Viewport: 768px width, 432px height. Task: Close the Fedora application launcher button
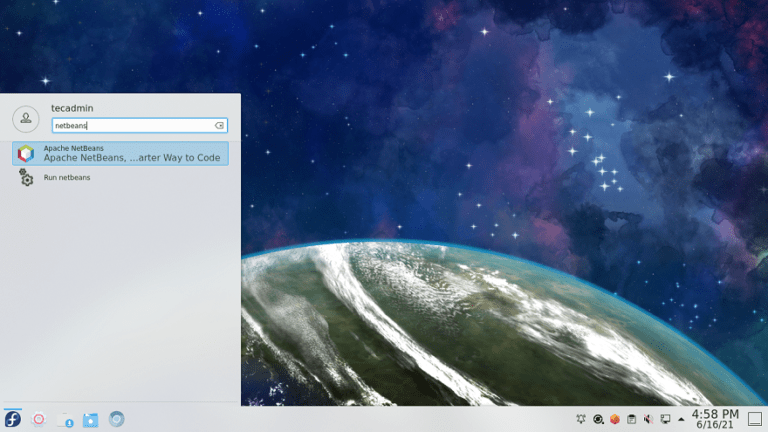point(13,419)
